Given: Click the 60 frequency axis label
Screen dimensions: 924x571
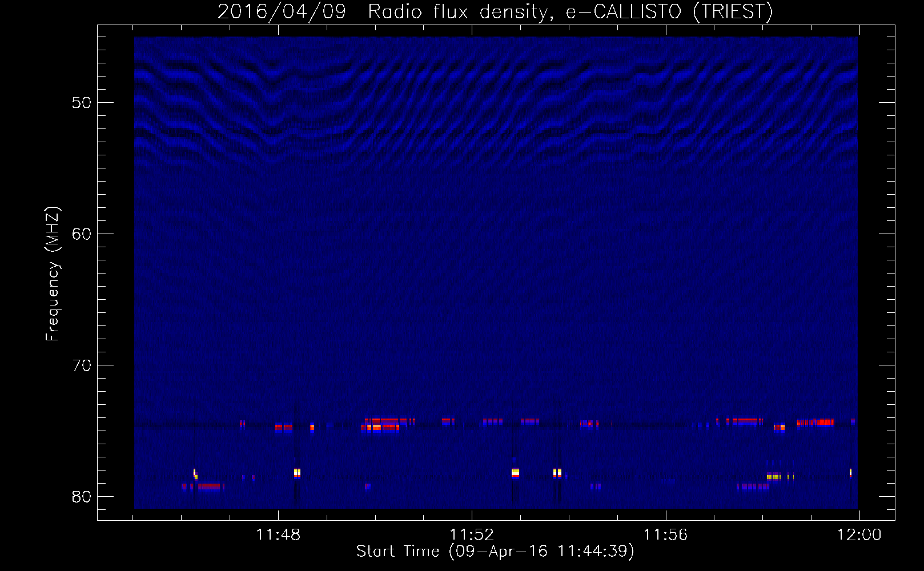Looking at the screenshot, I should tap(82, 234).
